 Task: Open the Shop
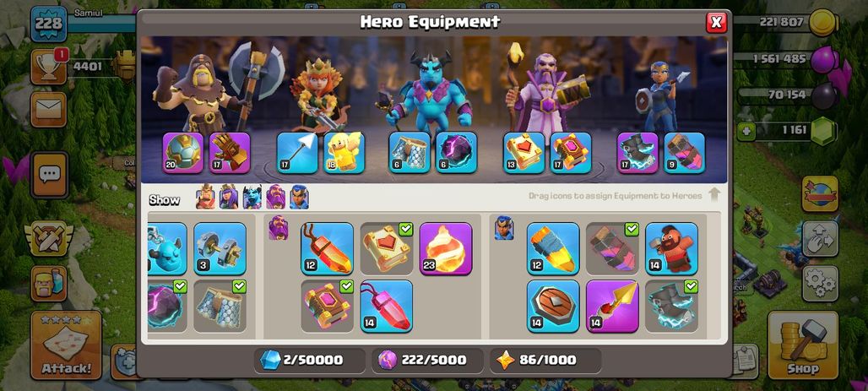pyautogui.click(x=803, y=345)
